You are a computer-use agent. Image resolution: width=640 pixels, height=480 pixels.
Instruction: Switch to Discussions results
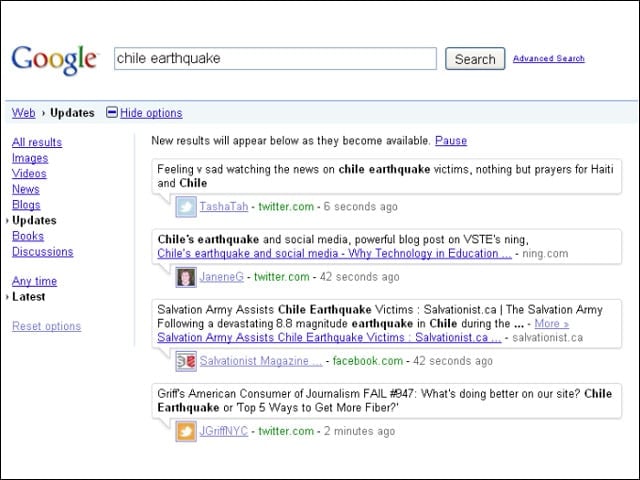[42, 251]
